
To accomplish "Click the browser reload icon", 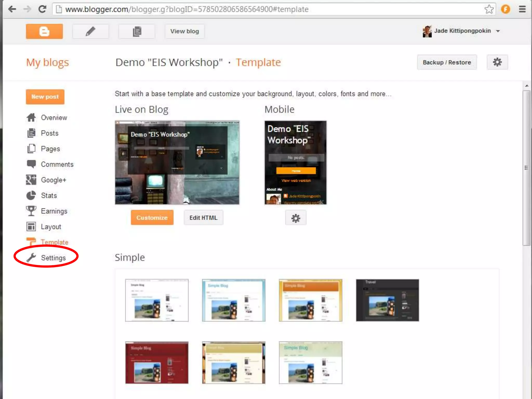I will tap(42, 9).
